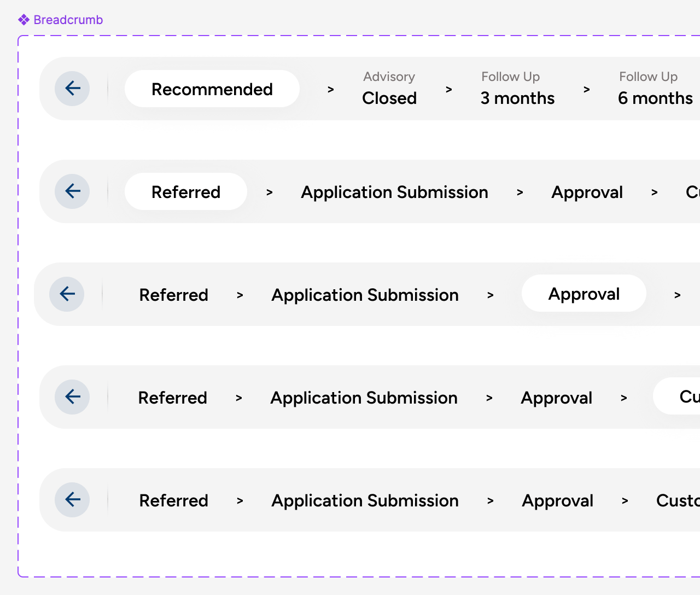Select the highlighted Referred pill
The width and height of the screenshot is (700, 595).
click(x=186, y=191)
